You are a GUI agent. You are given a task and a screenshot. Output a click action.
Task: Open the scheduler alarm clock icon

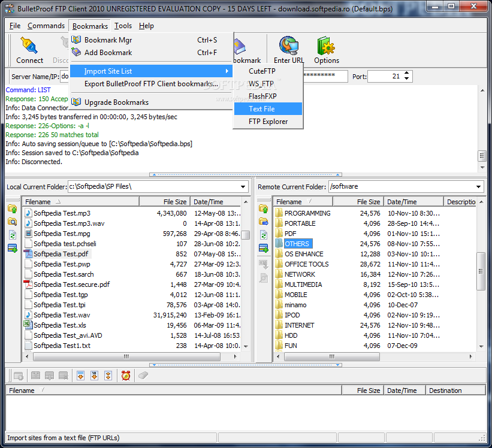(x=126, y=376)
